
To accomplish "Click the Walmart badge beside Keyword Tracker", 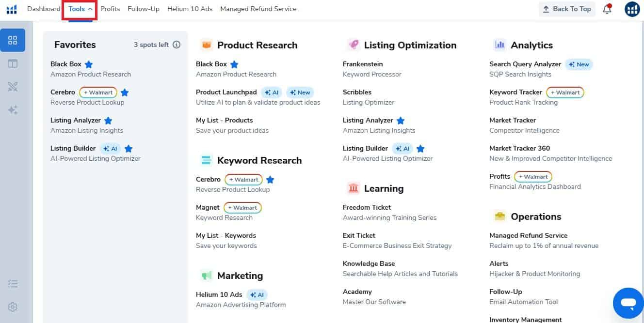I will 565,92.
